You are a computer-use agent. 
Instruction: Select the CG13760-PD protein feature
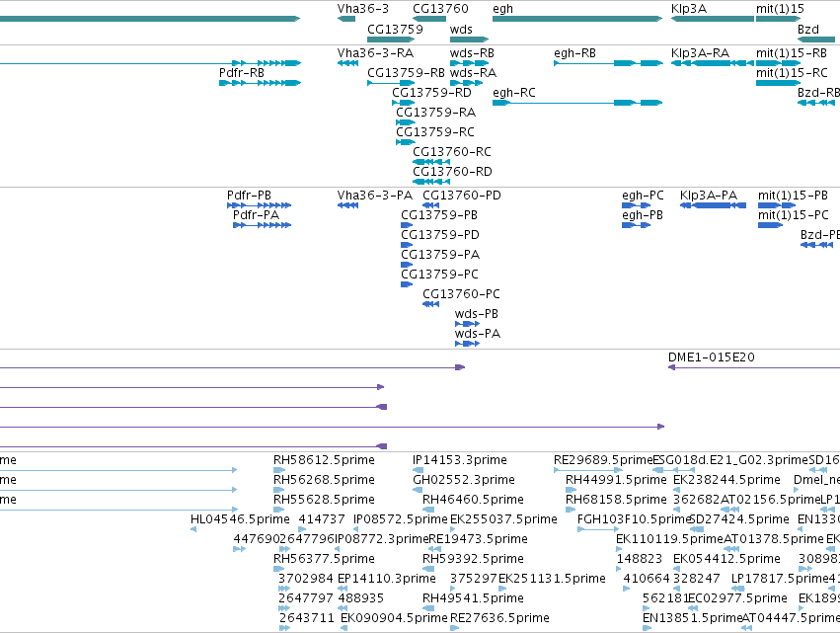(430, 205)
